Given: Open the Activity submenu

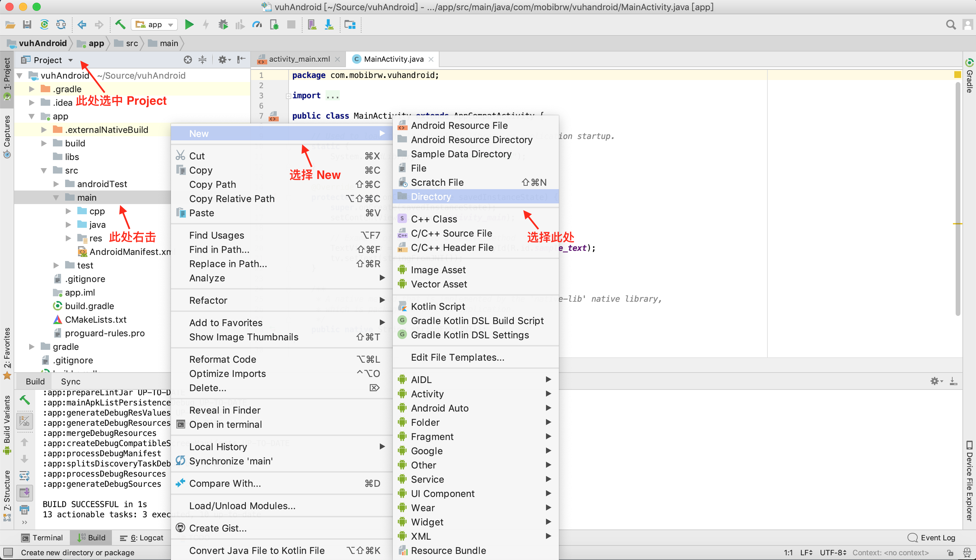Looking at the screenshot, I should [475, 394].
